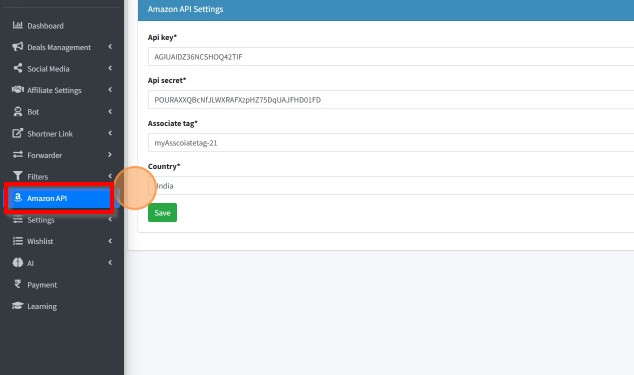The image size is (634, 375).
Task: Click the Learning graduation cap icon
Action: coord(17,305)
